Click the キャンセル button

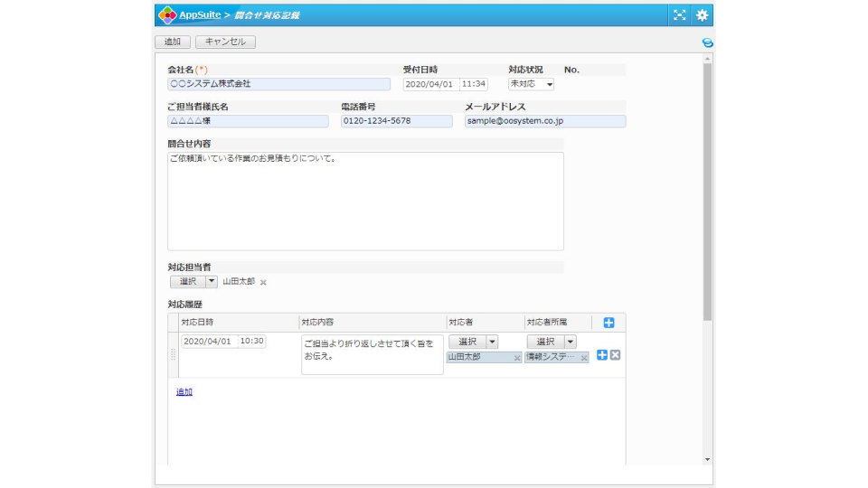pyautogui.click(x=225, y=42)
